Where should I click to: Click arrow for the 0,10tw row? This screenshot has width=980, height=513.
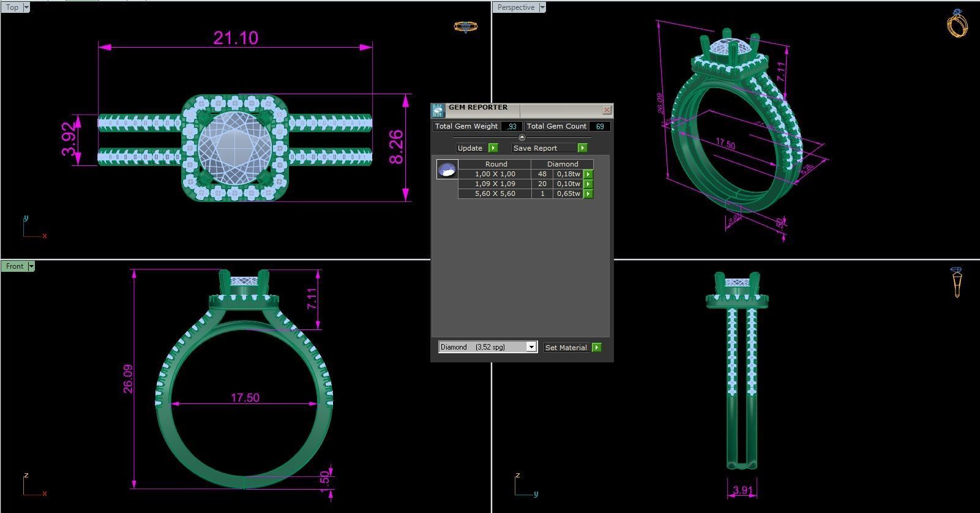(588, 184)
